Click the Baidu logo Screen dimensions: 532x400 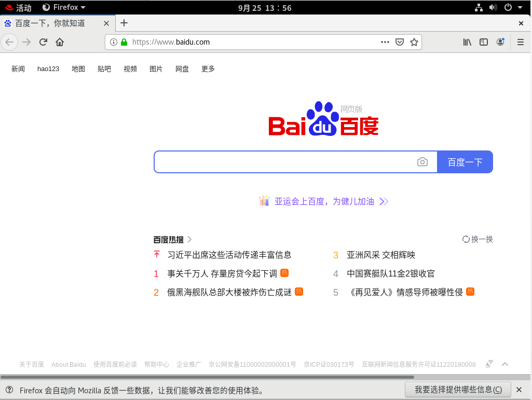[323, 119]
